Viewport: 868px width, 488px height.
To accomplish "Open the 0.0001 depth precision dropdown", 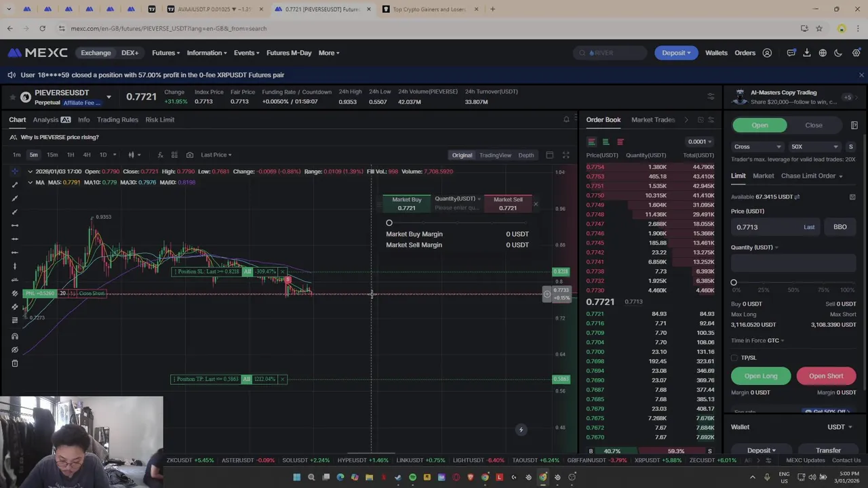I will 699,142.
